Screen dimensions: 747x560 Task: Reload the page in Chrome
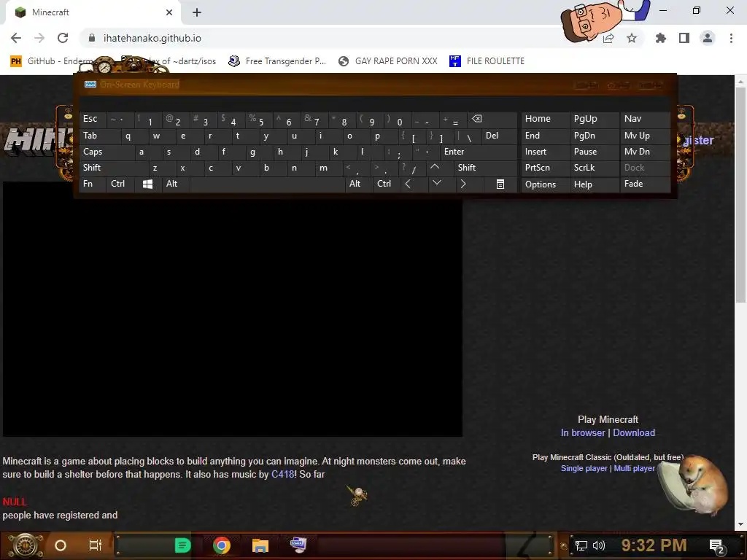pos(63,38)
